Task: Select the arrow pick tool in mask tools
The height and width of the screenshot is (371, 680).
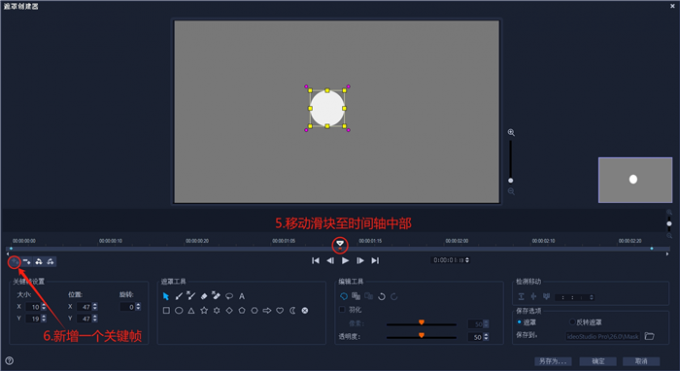Action: pyautogui.click(x=166, y=296)
